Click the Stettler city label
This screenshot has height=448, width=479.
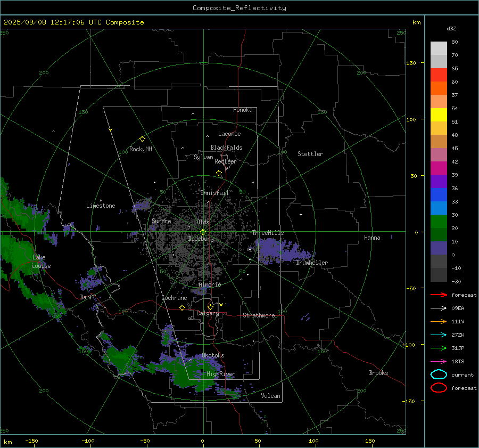point(310,154)
